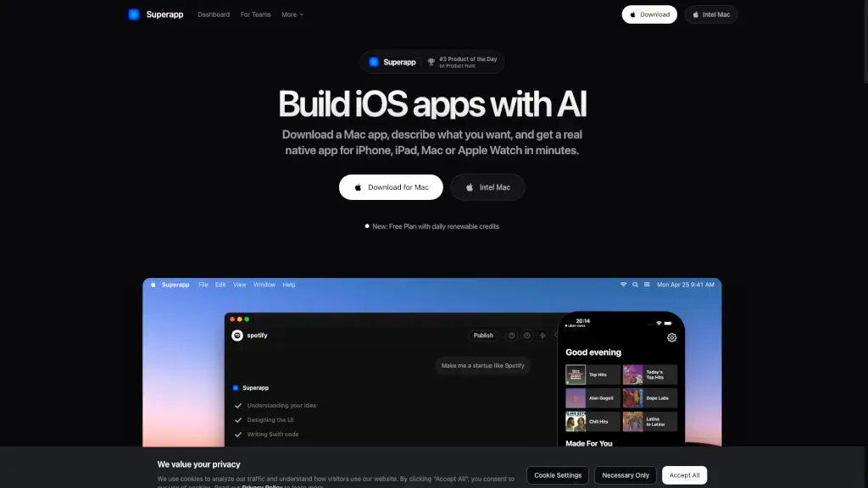Click the spotify project name text
The image size is (868, 488).
(257, 335)
